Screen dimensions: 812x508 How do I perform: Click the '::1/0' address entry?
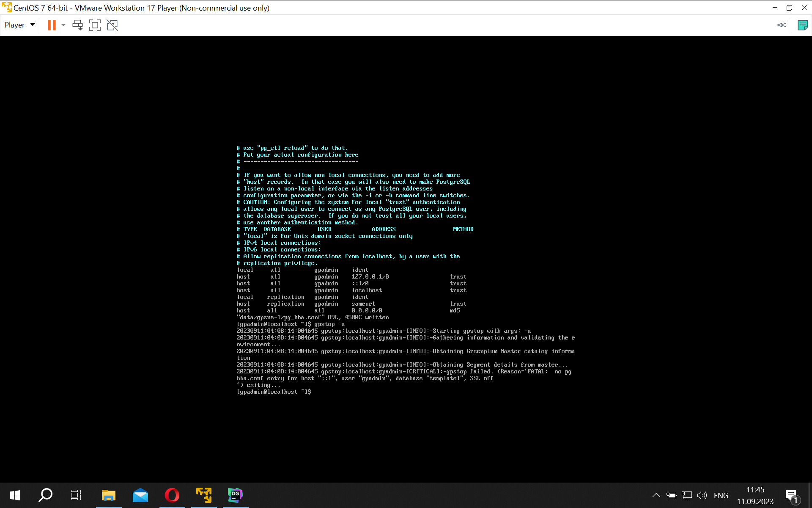[360, 284]
